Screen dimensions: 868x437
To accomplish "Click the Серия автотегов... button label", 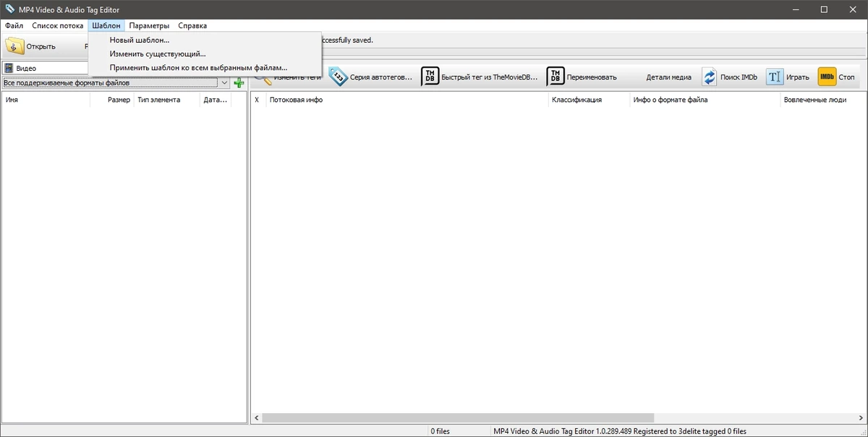I will [381, 77].
